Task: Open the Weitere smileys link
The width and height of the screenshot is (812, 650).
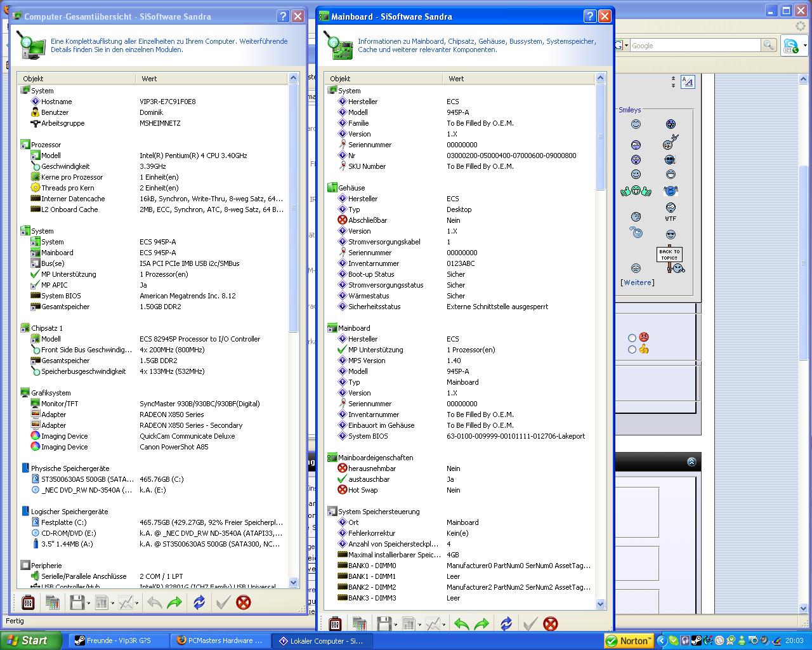Action: click(x=638, y=282)
